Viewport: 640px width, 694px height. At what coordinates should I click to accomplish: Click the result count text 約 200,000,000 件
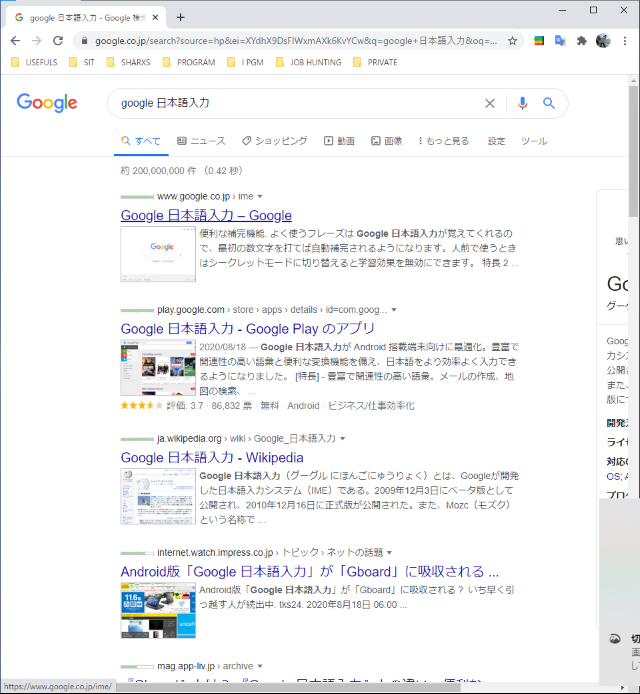tap(158, 171)
